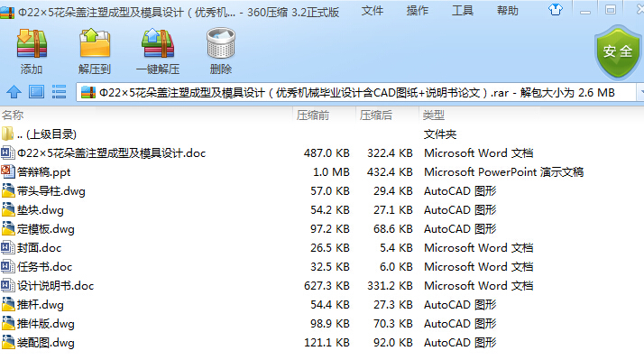Click the Word icon of 任务书.doc
644x360 pixels.
coord(7,266)
